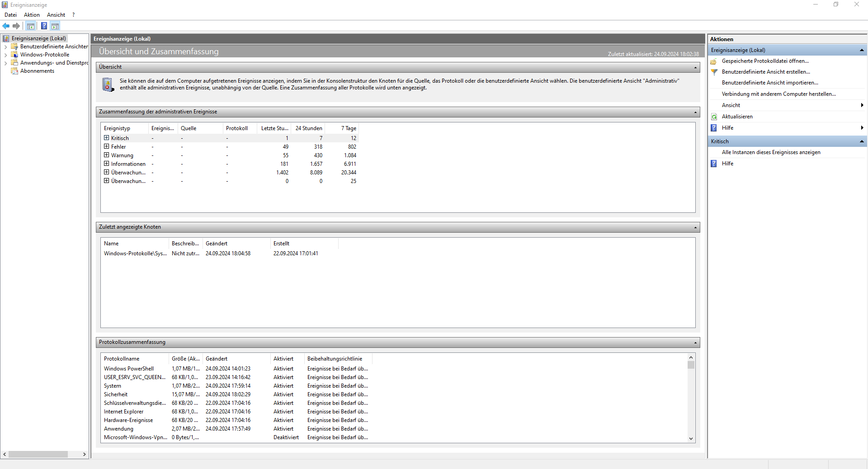Screen dimensions: 868x469
Task: Open the Aktion menu
Action: point(32,15)
